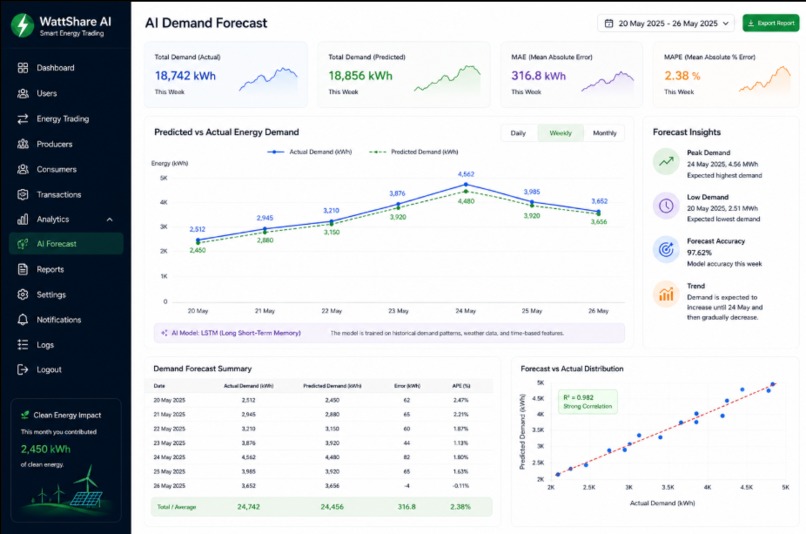Click the Export Report button

click(x=771, y=23)
